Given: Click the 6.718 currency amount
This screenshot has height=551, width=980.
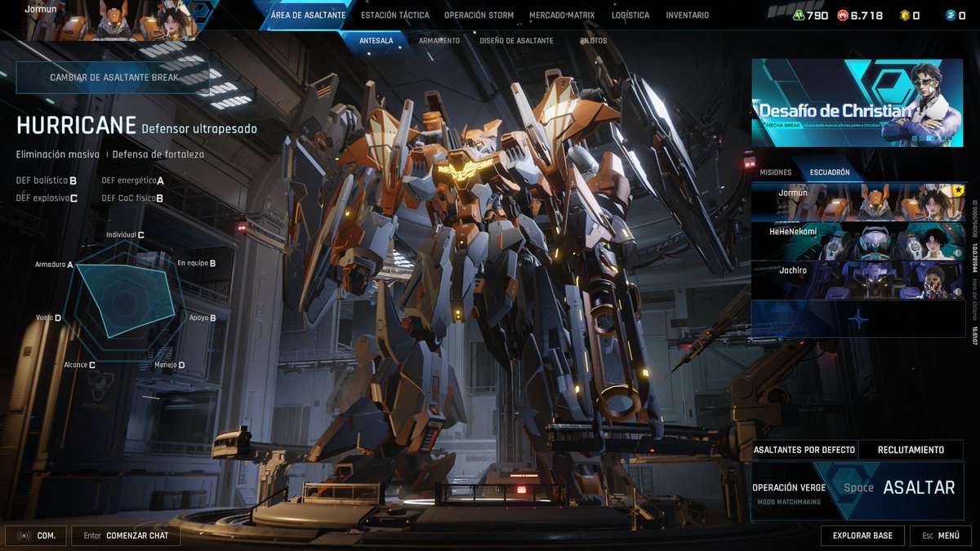Looking at the screenshot, I should pyautogui.click(x=867, y=16).
